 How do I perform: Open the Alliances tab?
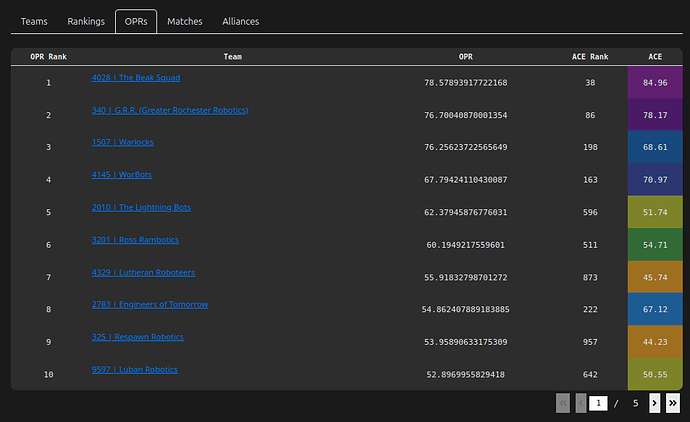pos(240,22)
